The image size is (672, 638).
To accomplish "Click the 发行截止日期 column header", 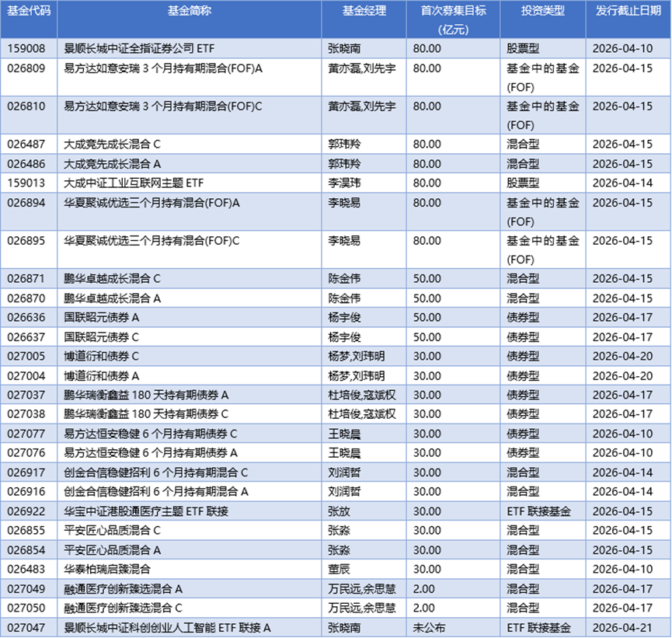I will pos(628,10).
